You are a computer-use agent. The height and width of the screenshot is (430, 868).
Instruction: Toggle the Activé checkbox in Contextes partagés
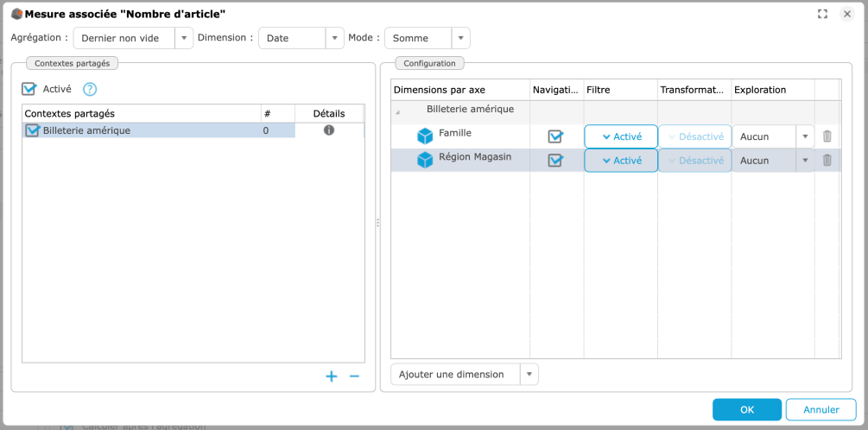pyautogui.click(x=29, y=89)
